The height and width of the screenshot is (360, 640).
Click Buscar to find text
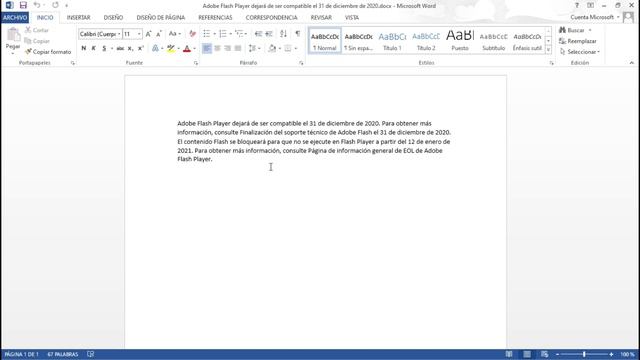click(572, 30)
